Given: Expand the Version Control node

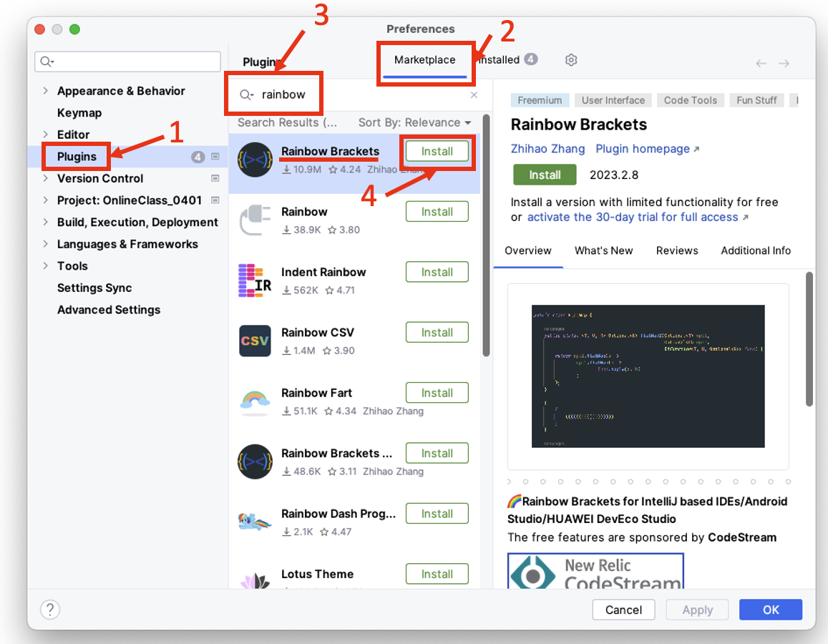Looking at the screenshot, I should (x=45, y=178).
